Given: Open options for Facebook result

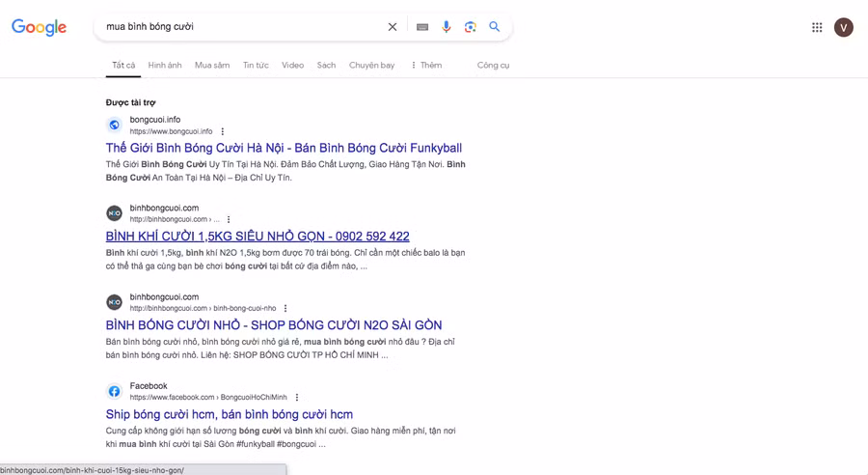Looking at the screenshot, I should tap(297, 398).
